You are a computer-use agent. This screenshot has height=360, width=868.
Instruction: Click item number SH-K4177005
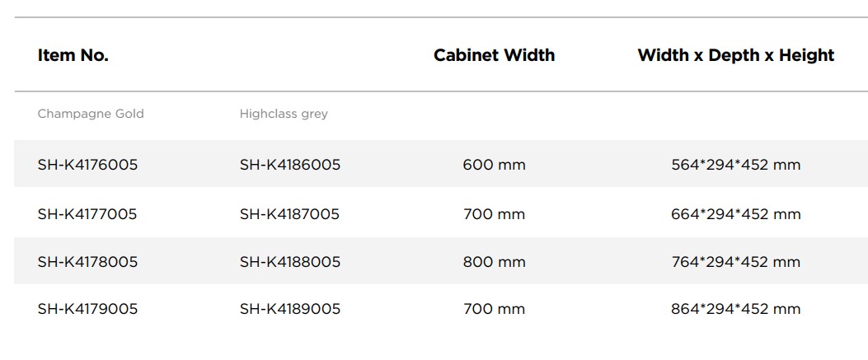[87, 214]
